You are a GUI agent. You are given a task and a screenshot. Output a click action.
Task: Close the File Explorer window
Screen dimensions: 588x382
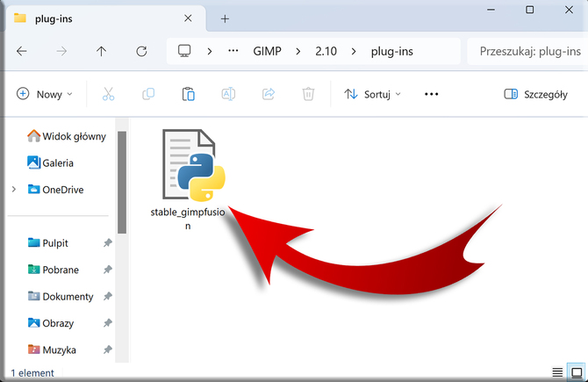(x=569, y=10)
